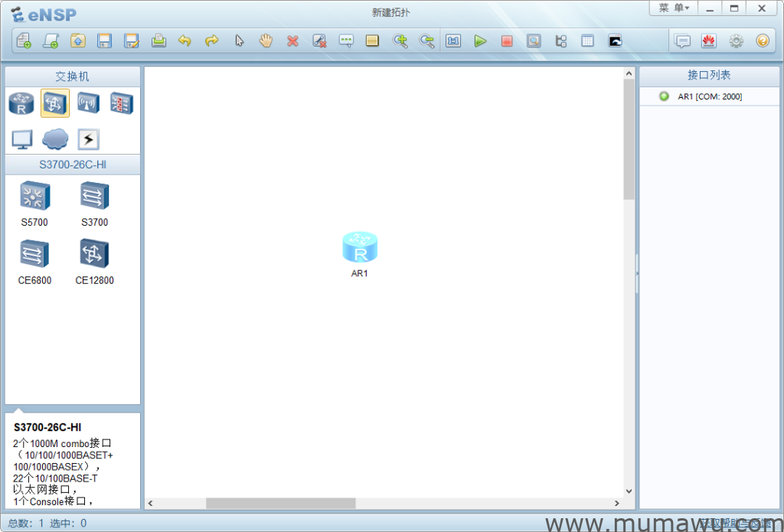Open the connection cable category
The height and width of the screenshot is (532, 784).
[x=88, y=139]
